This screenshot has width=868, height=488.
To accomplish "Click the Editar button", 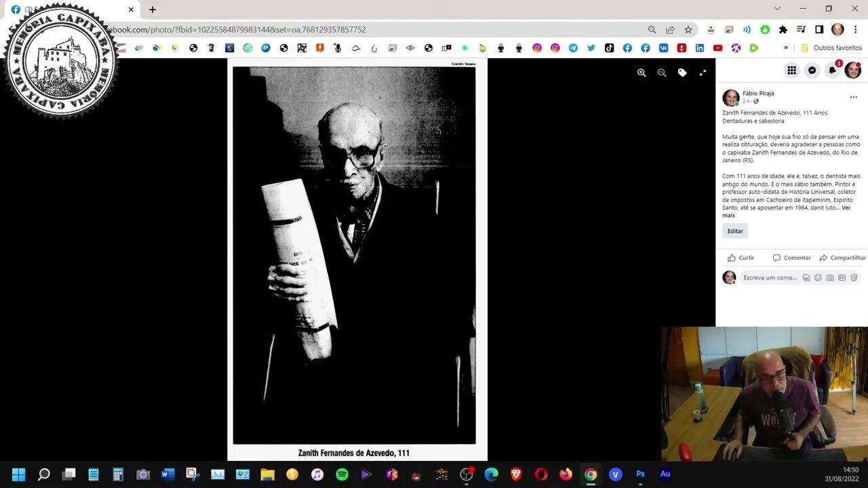I will pyautogui.click(x=735, y=231).
